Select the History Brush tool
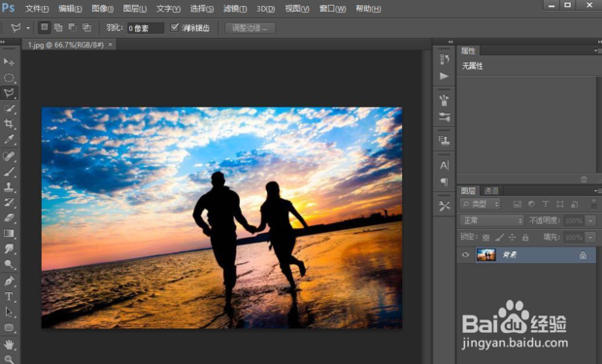The height and width of the screenshot is (364, 602). point(9,202)
